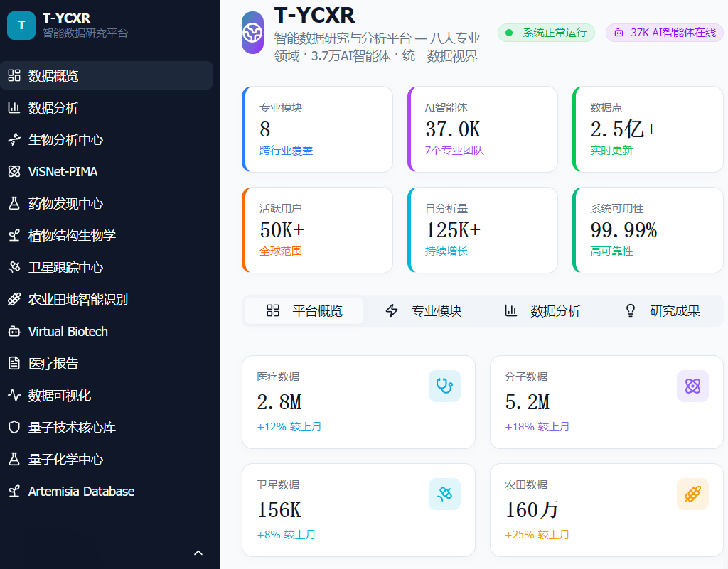Click the 系统正常运行 status badge
Viewport: 728px width, 569px height.
click(546, 33)
